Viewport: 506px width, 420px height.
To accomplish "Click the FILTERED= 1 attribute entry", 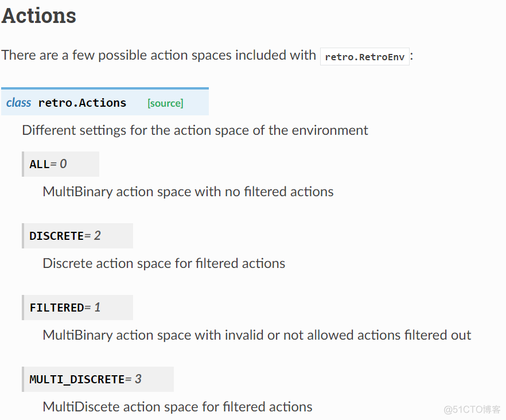I will (x=77, y=308).
